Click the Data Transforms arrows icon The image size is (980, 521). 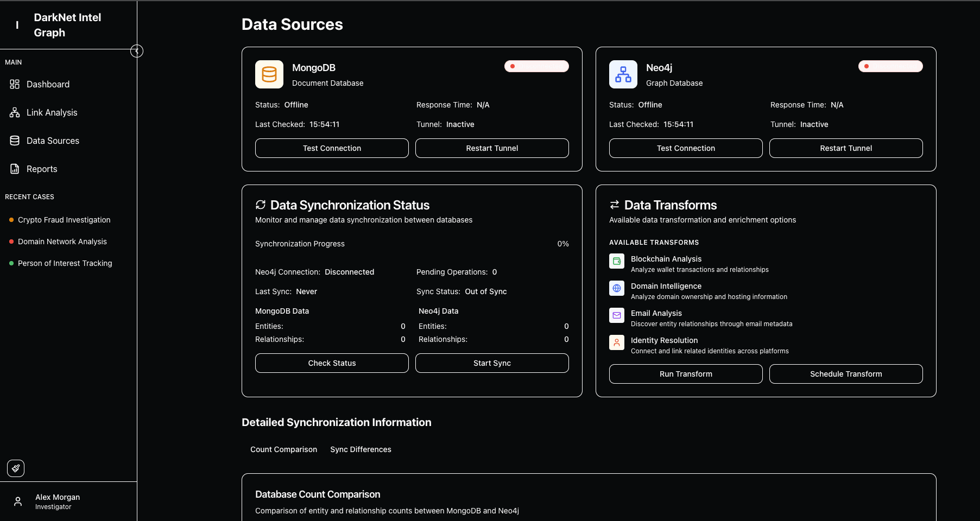point(615,205)
